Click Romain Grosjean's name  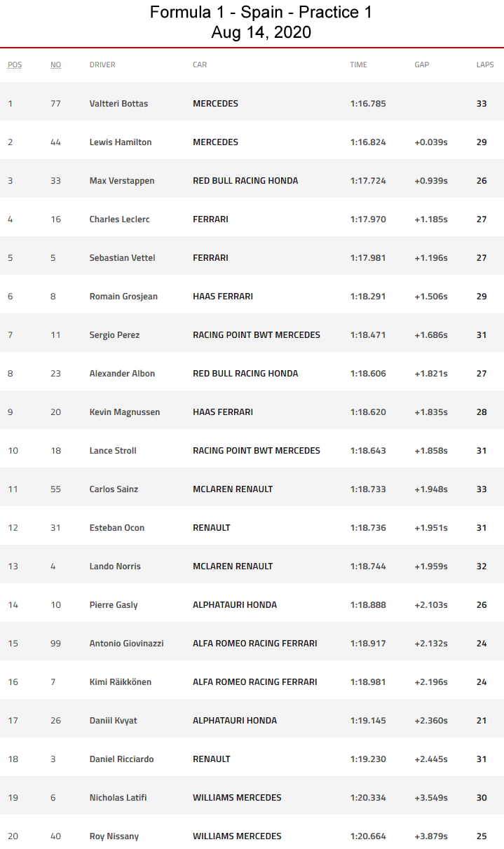click(x=123, y=297)
